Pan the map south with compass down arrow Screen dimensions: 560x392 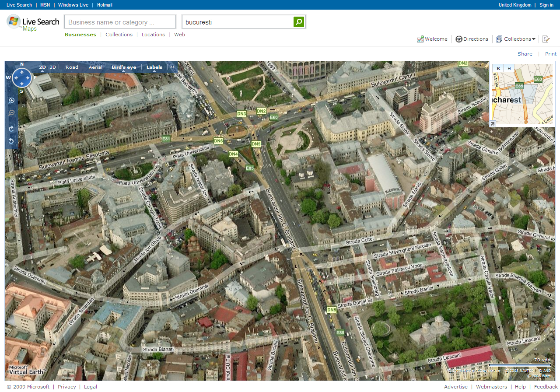22,84
